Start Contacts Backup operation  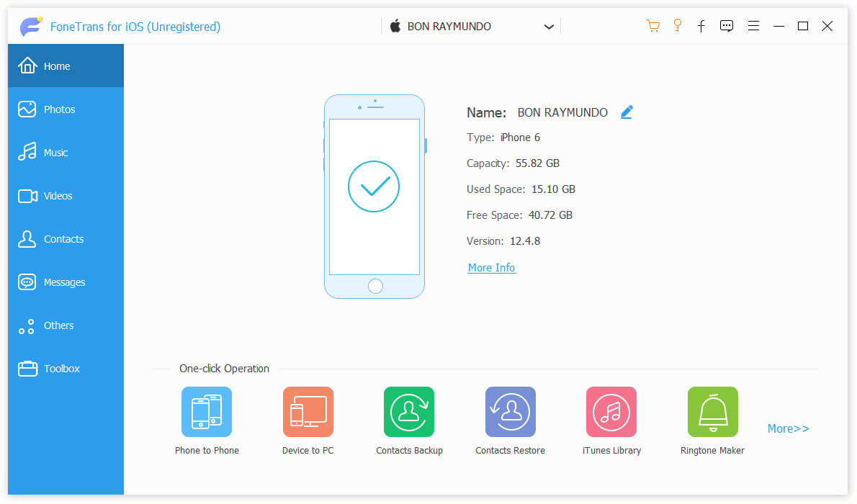tap(409, 412)
